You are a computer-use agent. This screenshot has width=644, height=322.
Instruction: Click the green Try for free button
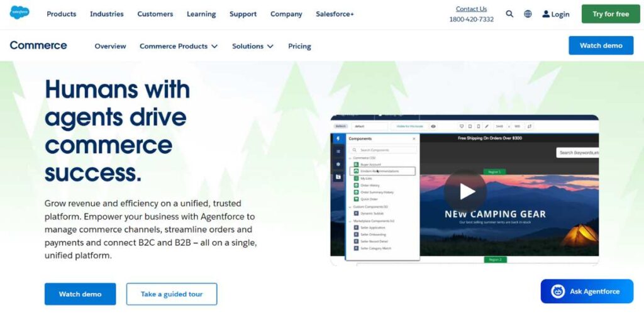coord(611,14)
